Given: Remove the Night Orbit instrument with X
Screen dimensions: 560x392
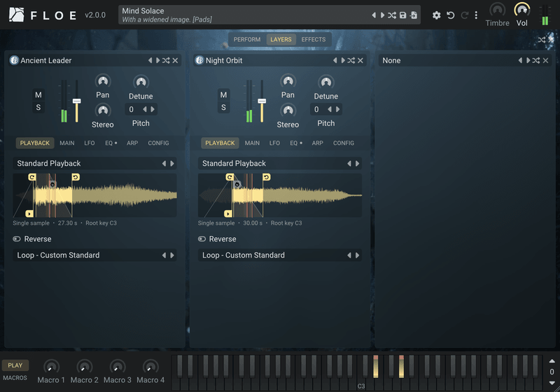Looking at the screenshot, I should (x=360, y=60).
